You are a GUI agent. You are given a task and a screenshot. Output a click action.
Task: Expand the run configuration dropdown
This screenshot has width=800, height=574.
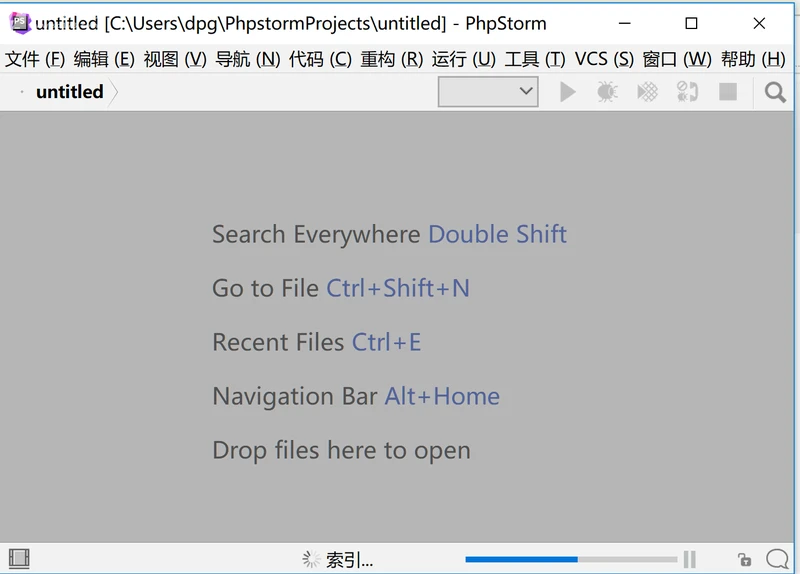click(488, 92)
